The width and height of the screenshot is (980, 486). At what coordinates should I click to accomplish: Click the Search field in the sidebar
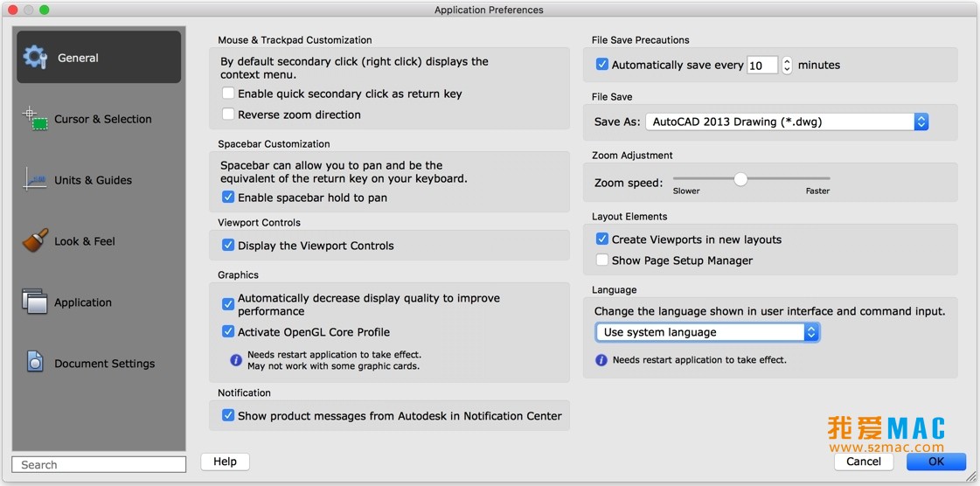tap(99, 464)
